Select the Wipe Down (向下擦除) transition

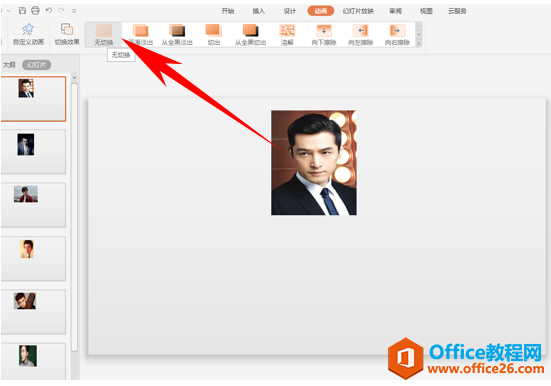coord(324,35)
